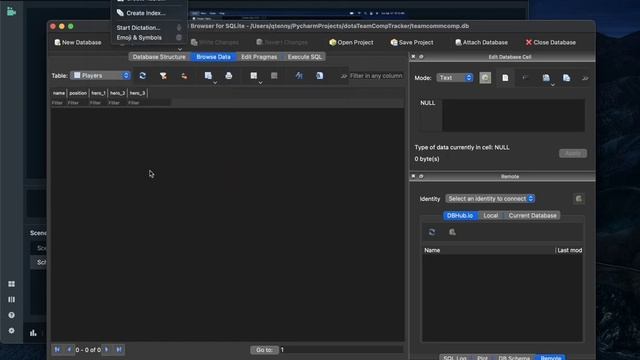Show the Remote tab at the bottom
Viewport: 640px width, 360px height.
tap(550, 358)
